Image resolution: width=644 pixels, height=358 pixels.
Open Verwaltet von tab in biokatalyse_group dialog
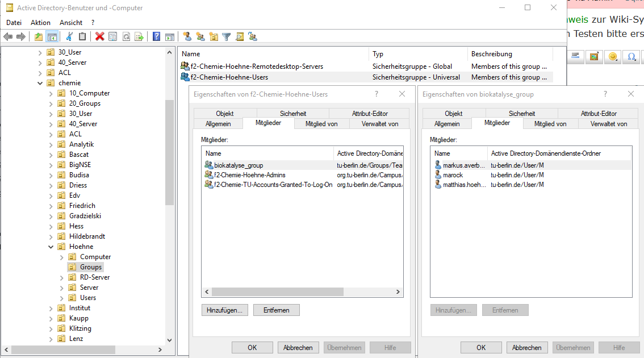pos(609,124)
